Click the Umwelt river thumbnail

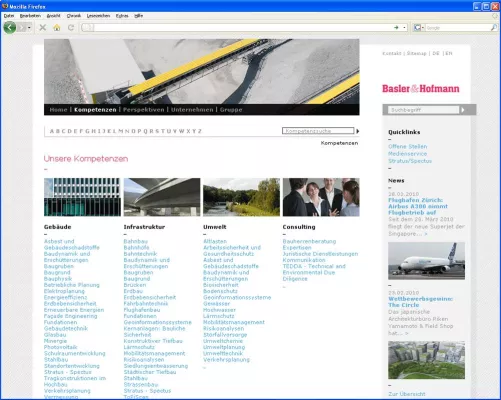(x=241, y=197)
